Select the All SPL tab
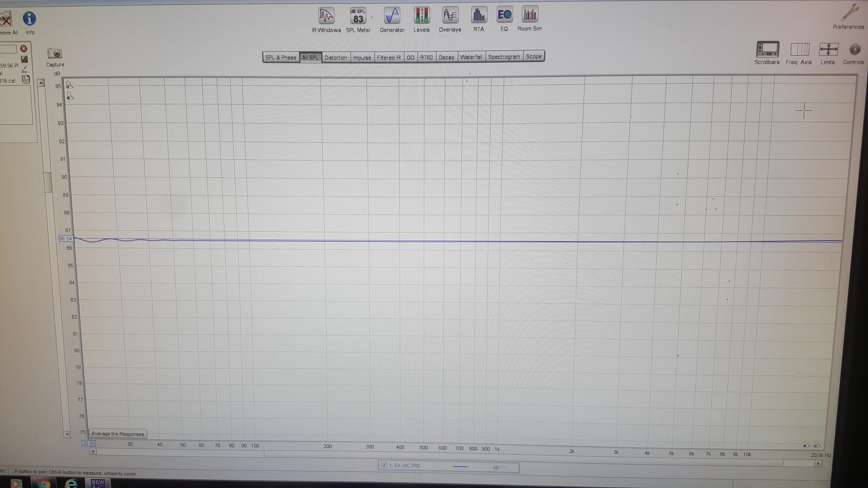868x488 pixels. (x=310, y=57)
